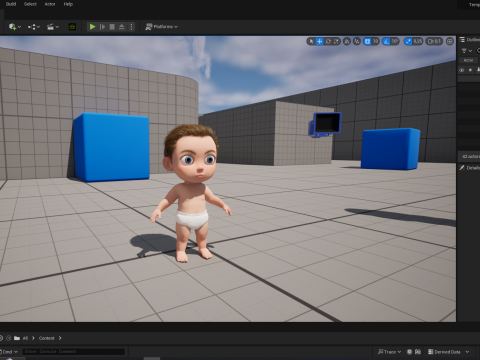Select the baby character in viewport
Viewport: 480px width, 360px height.
(191, 193)
